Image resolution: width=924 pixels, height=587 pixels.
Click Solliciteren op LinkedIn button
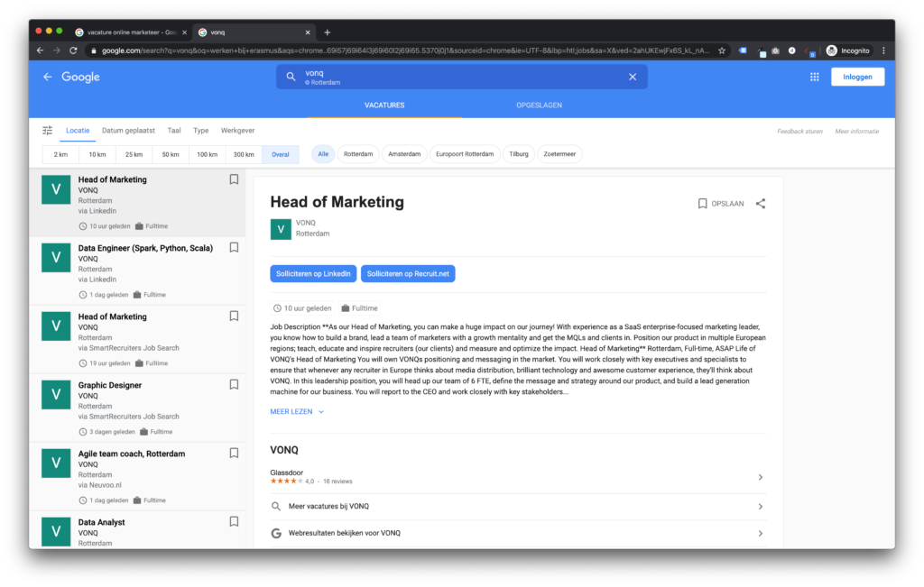[x=313, y=274]
